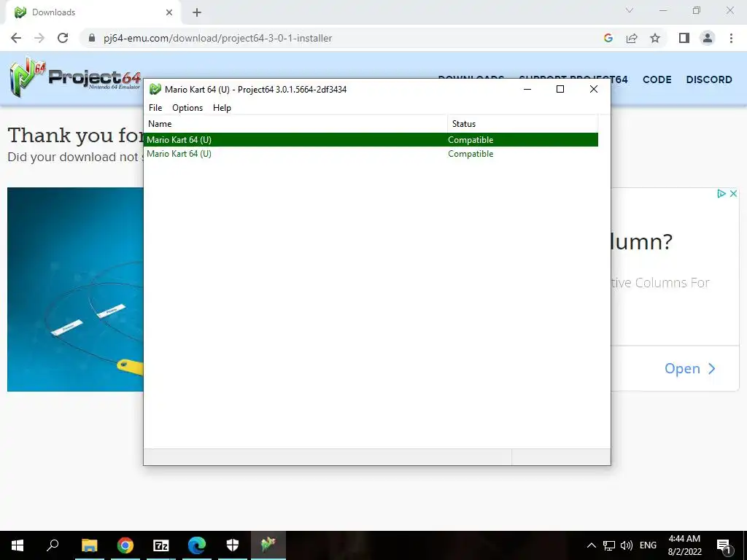This screenshot has width=747, height=560.
Task: Click the Project64 logo on the website
Action: click(x=75, y=77)
